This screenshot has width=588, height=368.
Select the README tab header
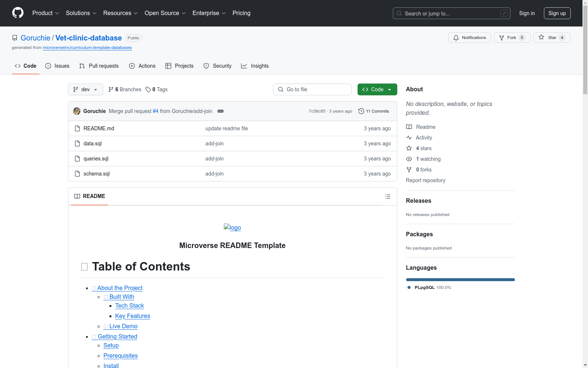click(x=90, y=196)
